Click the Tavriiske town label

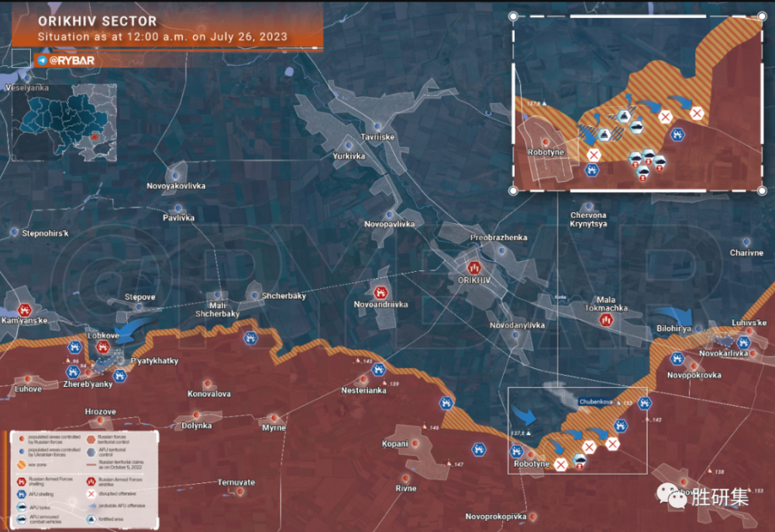point(377,137)
